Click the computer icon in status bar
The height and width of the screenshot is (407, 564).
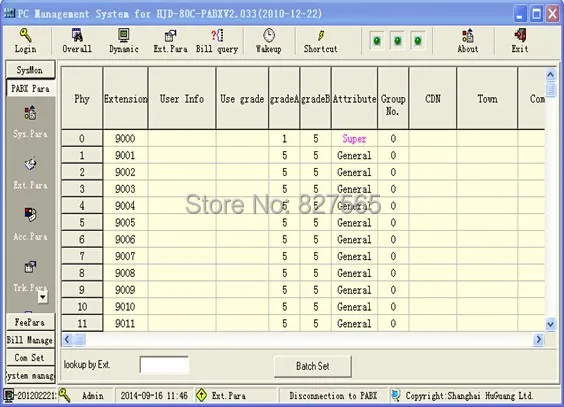click(9, 395)
